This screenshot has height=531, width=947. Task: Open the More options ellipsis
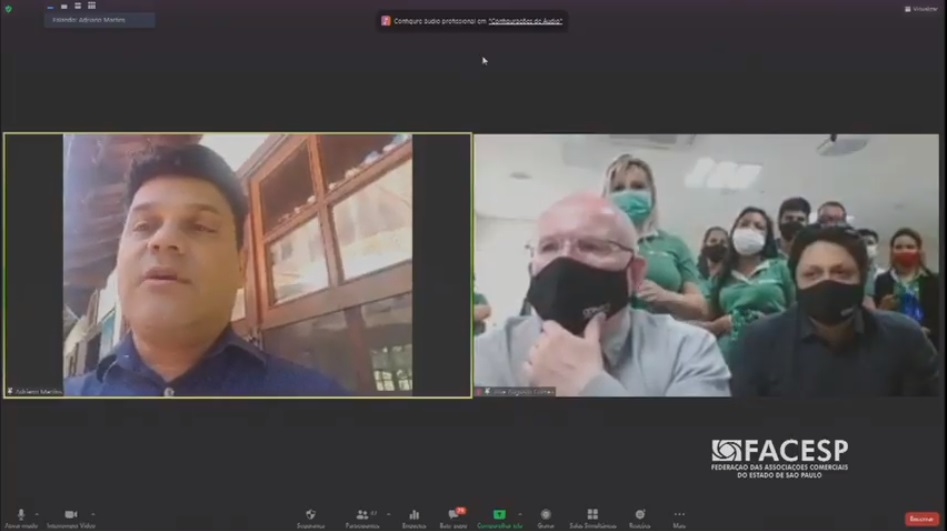click(679, 515)
